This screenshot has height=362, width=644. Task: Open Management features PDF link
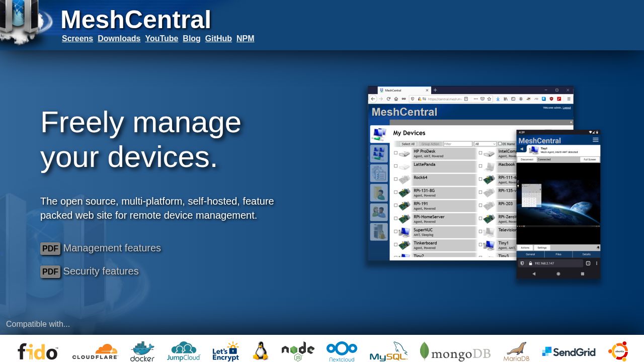tap(112, 248)
